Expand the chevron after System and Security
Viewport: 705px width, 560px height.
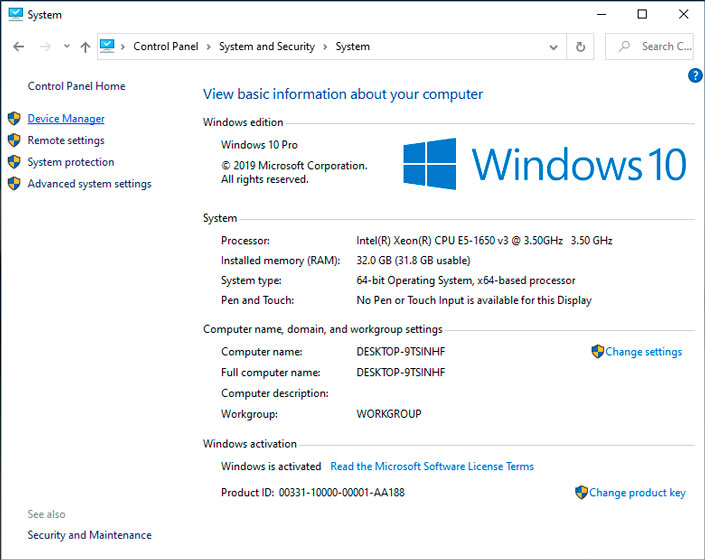pos(325,47)
